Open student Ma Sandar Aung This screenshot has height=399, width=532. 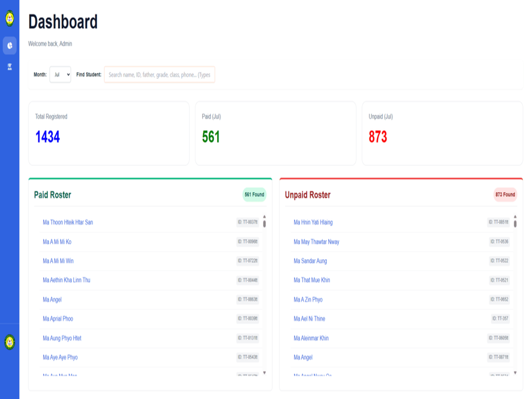pyautogui.click(x=310, y=261)
